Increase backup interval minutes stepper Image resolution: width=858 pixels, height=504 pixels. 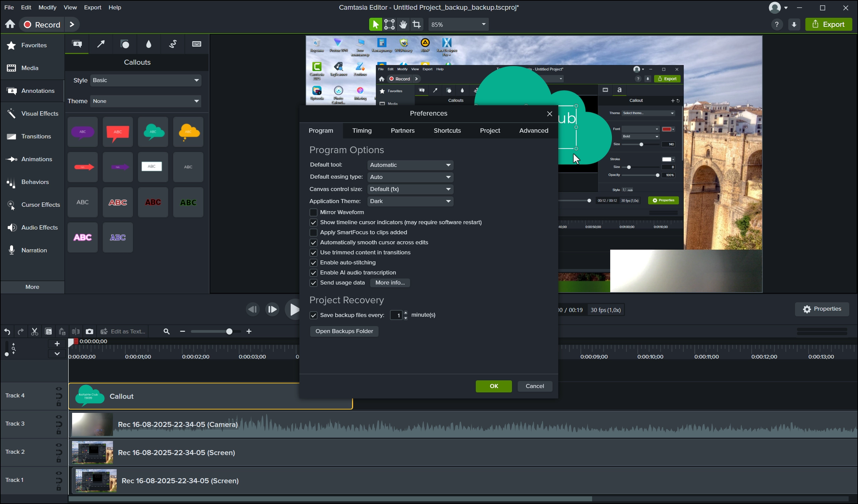click(x=405, y=312)
